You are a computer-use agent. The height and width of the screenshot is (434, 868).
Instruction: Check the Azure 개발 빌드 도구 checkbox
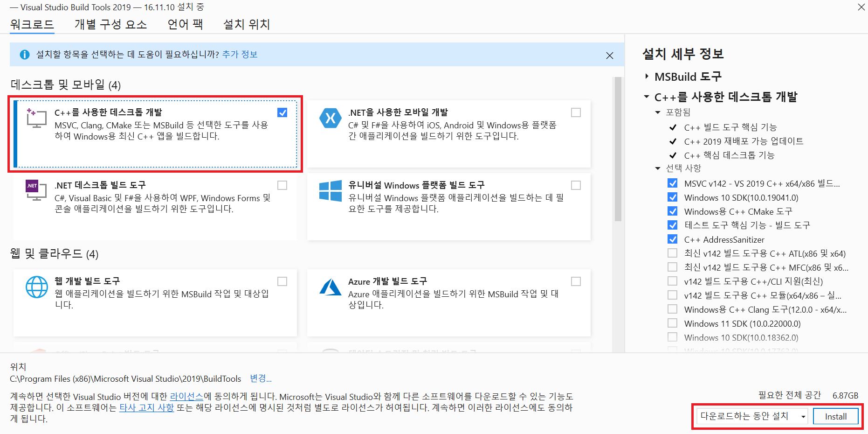point(576,281)
